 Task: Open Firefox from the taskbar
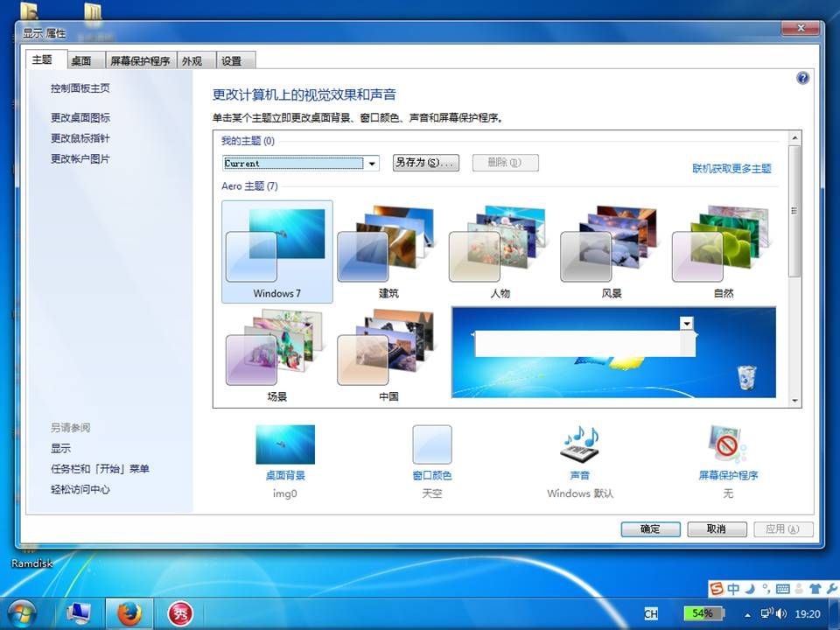pos(129,613)
